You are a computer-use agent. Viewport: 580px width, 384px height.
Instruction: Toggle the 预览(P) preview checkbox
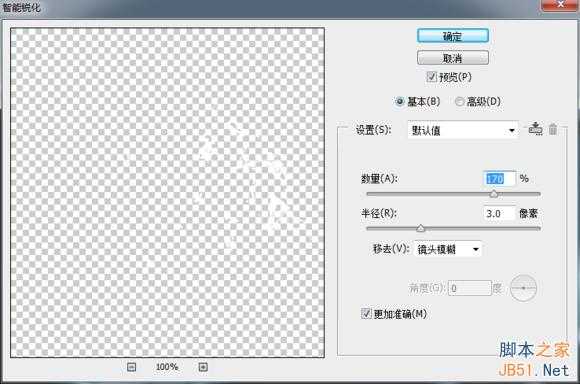[431, 77]
